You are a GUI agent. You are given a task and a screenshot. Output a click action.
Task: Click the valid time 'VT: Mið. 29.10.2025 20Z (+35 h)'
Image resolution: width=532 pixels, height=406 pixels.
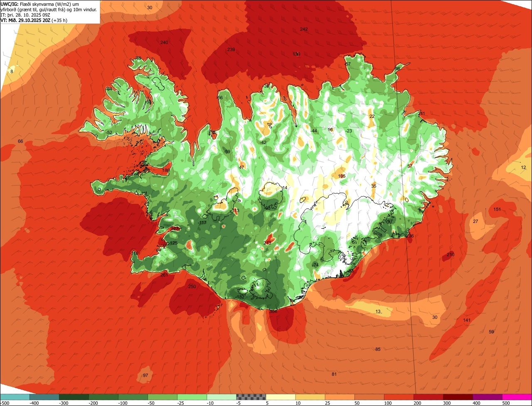tap(34, 20)
